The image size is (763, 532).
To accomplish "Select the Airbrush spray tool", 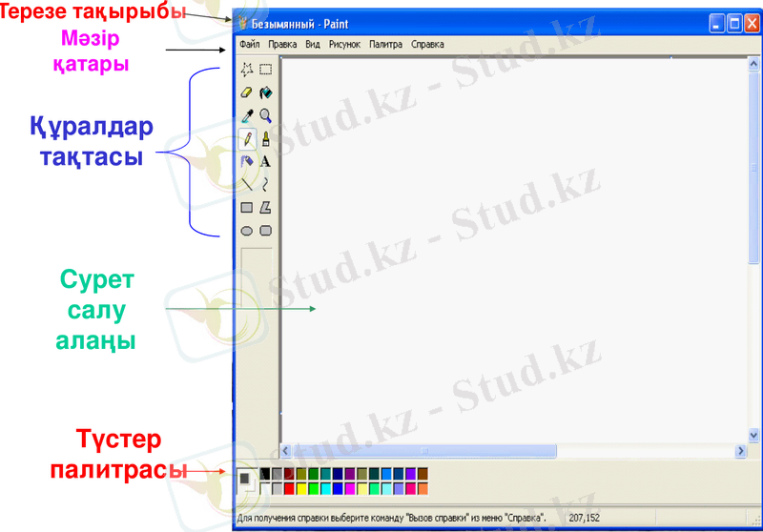I will coord(247,162).
